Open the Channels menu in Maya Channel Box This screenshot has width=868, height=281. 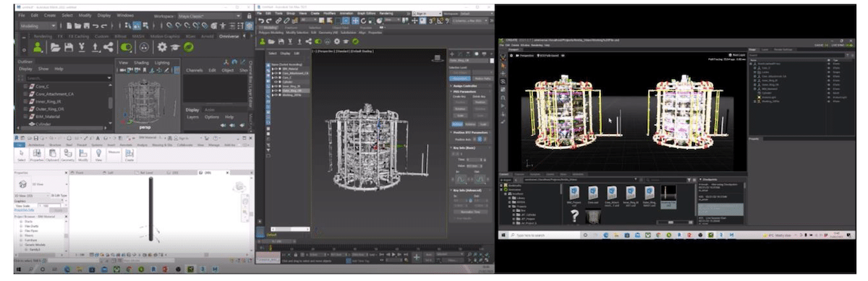point(194,70)
